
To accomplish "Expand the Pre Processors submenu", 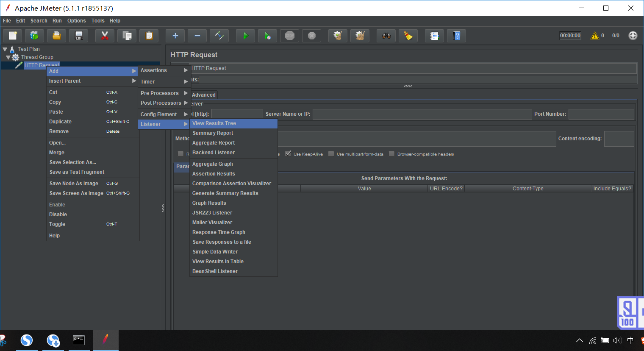I will coord(164,93).
